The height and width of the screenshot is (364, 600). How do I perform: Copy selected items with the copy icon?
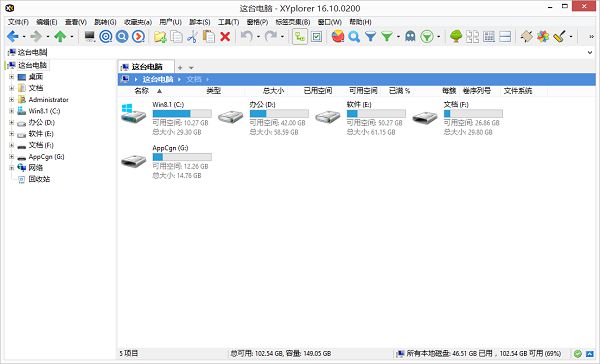[x=176, y=36]
